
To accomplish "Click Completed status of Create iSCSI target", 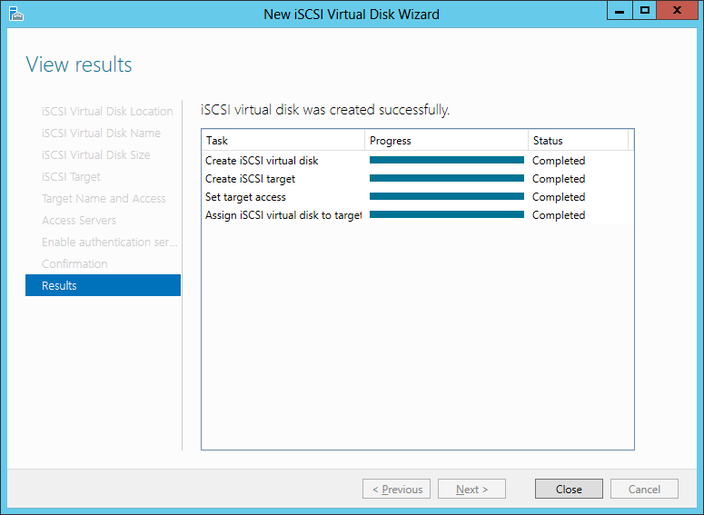I will click(559, 179).
